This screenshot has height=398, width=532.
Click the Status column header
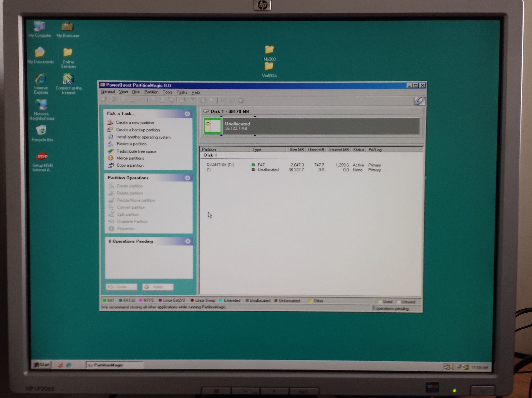358,150
